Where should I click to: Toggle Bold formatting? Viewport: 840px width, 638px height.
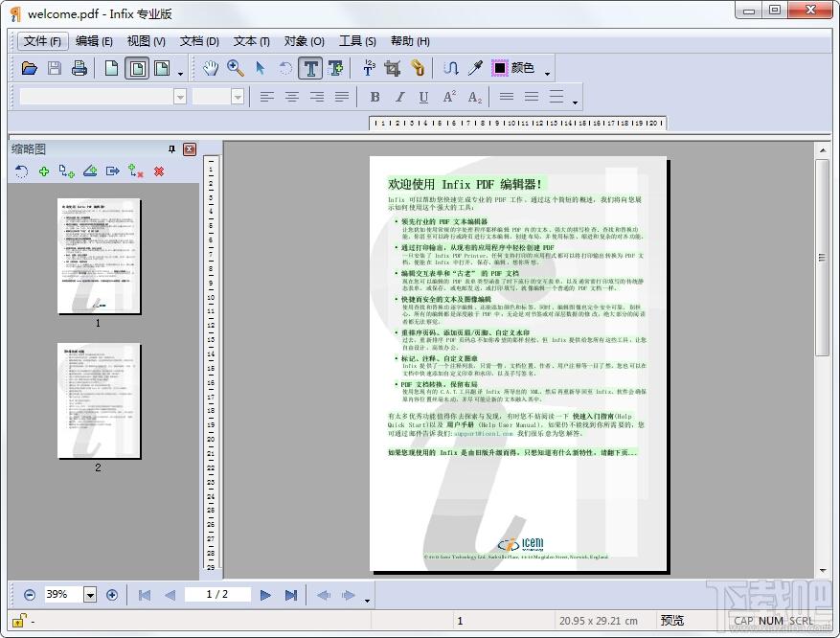pos(375,97)
